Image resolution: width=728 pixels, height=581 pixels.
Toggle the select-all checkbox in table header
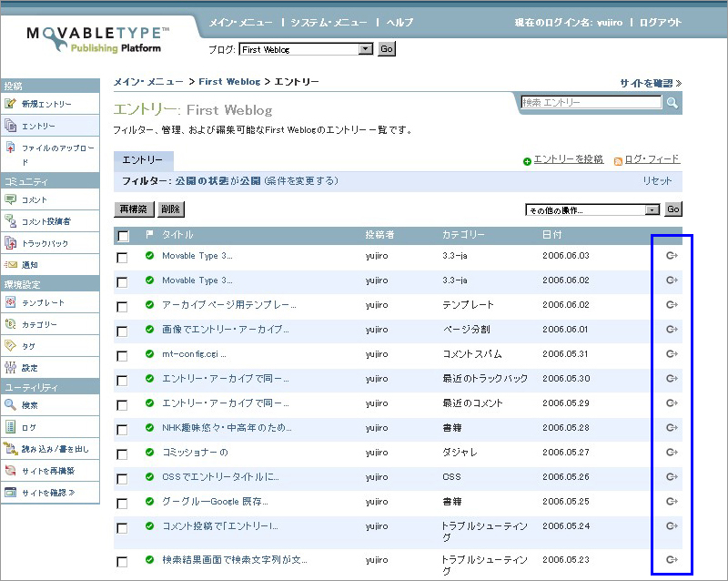pos(123,236)
